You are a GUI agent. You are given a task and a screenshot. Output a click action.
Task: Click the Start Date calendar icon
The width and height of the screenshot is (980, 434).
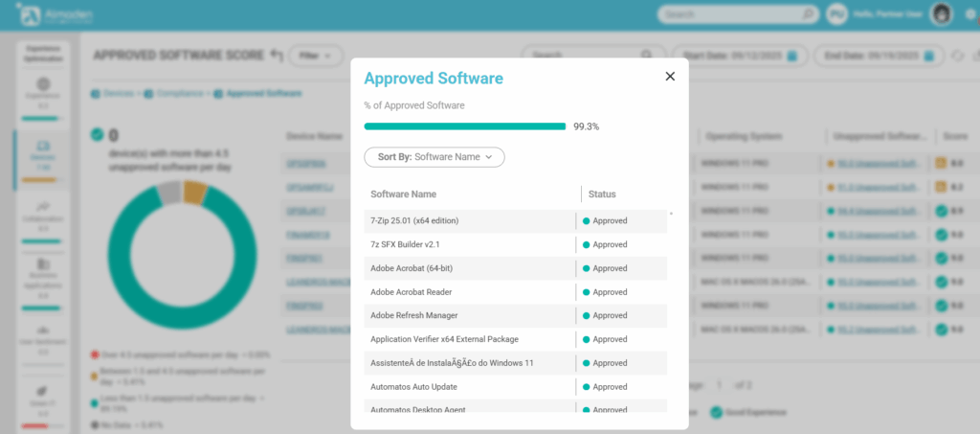point(792,57)
